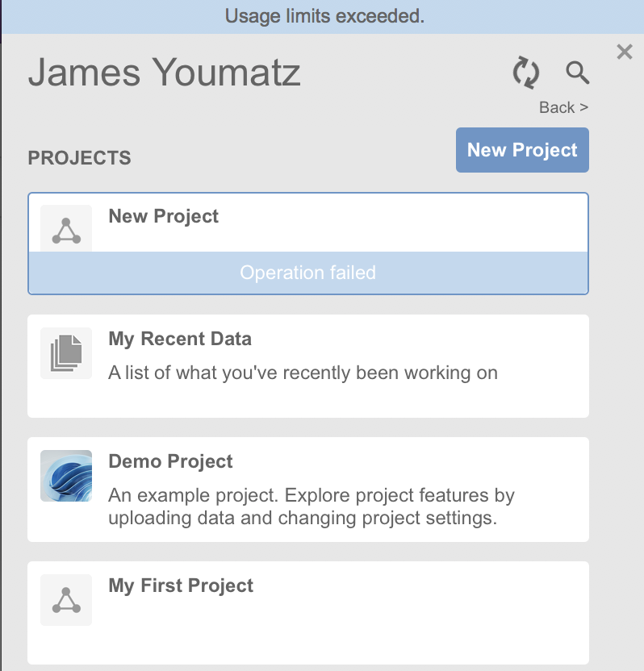Open the My Recent Data title
Screen dimensions: 644x671
(x=180, y=339)
